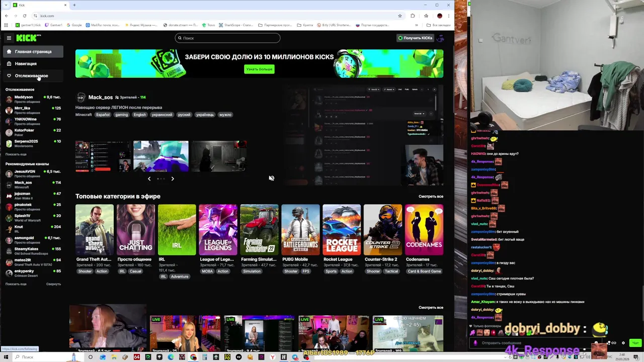Open PUBG Mobile category card

[300, 230]
